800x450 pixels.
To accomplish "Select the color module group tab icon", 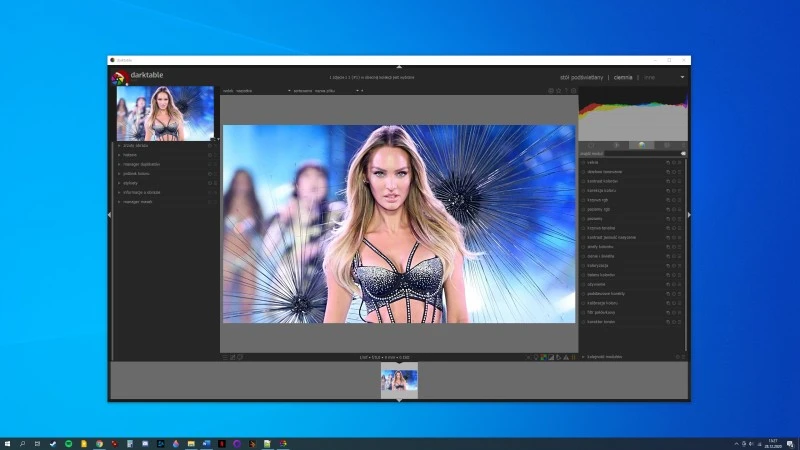I will (642, 145).
